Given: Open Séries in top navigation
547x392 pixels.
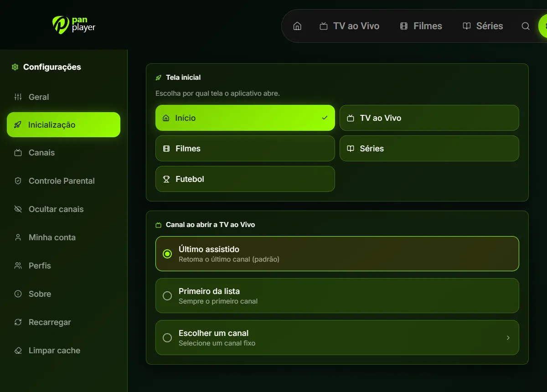Looking at the screenshot, I should pyautogui.click(x=483, y=26).
